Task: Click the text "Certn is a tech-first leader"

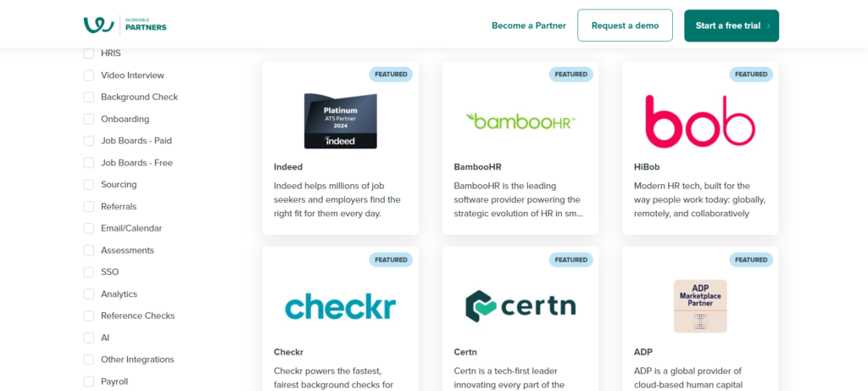Action: (505, 371)
